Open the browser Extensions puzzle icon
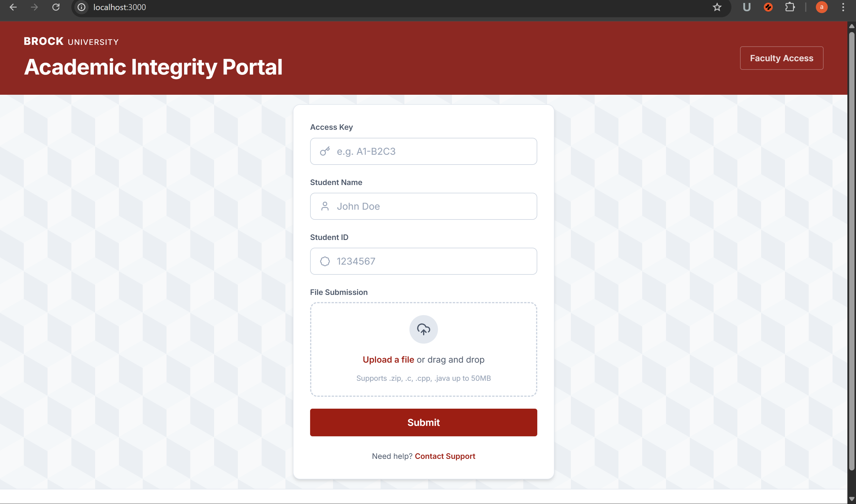The image size is (856, 504). pos(790,7)
